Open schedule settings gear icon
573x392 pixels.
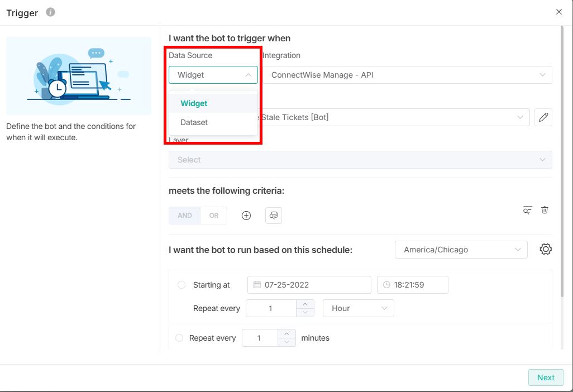click(x=546, y=250)
